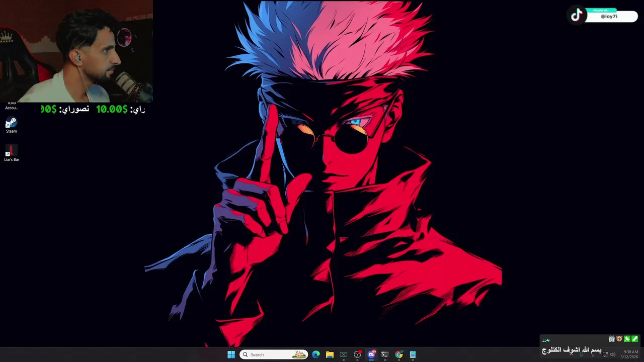Screen dimensions: 644x362
Task: Open the Xbox Game Bar taskbar icon
Action: point(344,354)
